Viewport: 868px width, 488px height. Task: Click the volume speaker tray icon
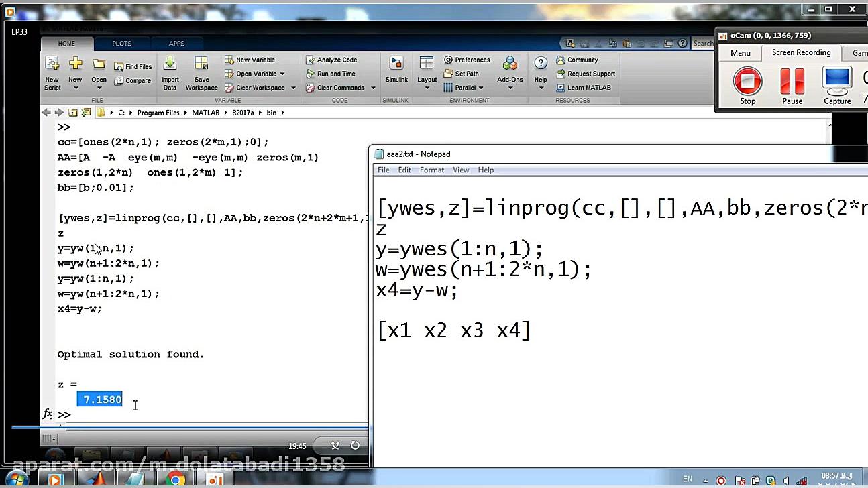(x=786, y=480)
